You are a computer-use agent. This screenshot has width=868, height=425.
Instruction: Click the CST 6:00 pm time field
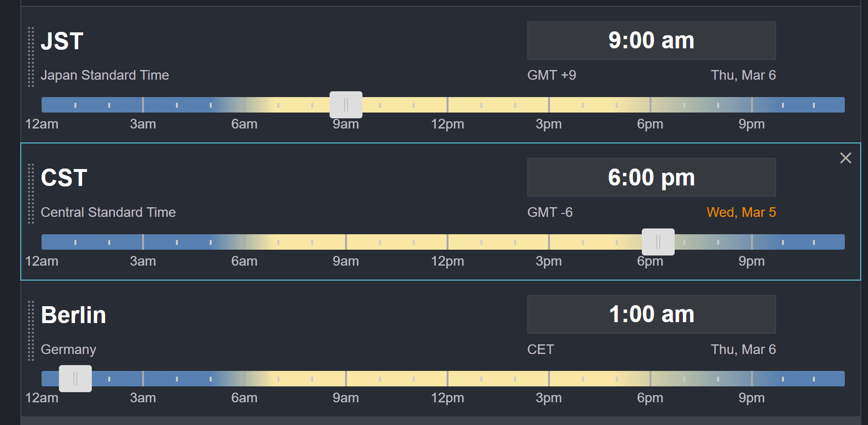pyautogui.click(x=651, y=177)
